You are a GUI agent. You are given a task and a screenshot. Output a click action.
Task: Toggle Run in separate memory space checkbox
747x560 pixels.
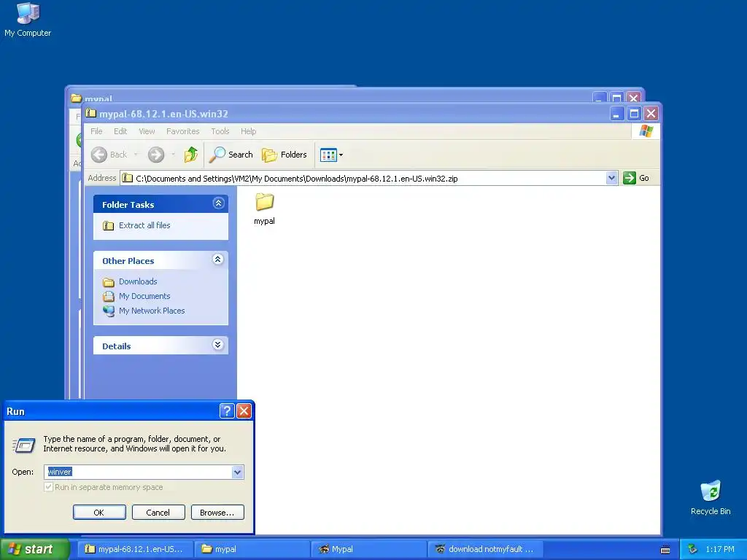coord(48,487)
